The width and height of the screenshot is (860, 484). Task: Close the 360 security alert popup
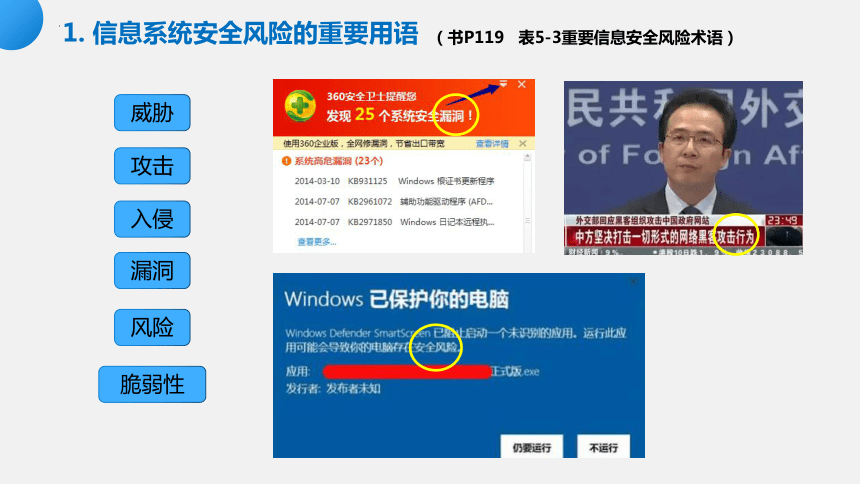(522, 84)
